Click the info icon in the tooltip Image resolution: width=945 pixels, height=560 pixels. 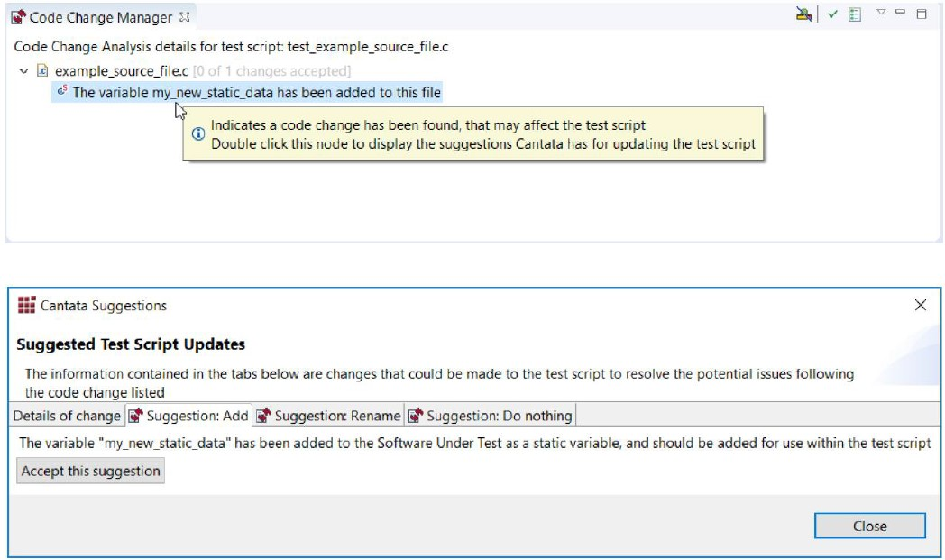point(198,133)
